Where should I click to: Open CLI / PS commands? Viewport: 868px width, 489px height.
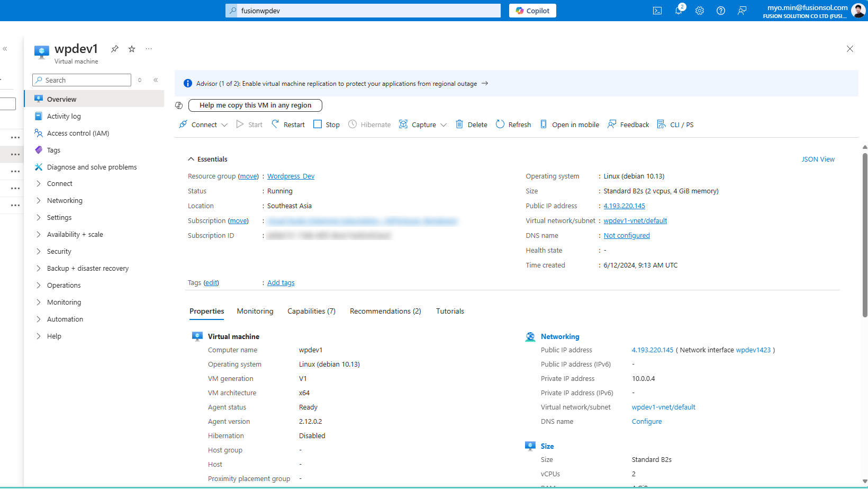(x=675, y=125)
